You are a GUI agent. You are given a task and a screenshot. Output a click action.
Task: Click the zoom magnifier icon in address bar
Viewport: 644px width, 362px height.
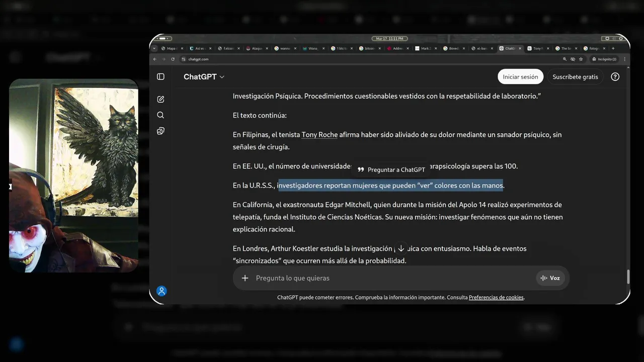pyautogui.click(x=565, y=59)
